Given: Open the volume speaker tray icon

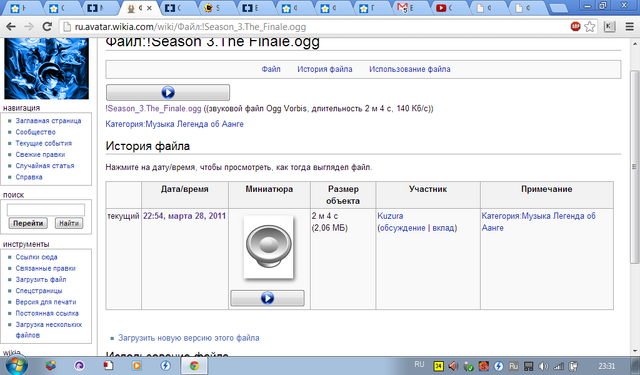Looking at the screenshot, I should (543, 366).
